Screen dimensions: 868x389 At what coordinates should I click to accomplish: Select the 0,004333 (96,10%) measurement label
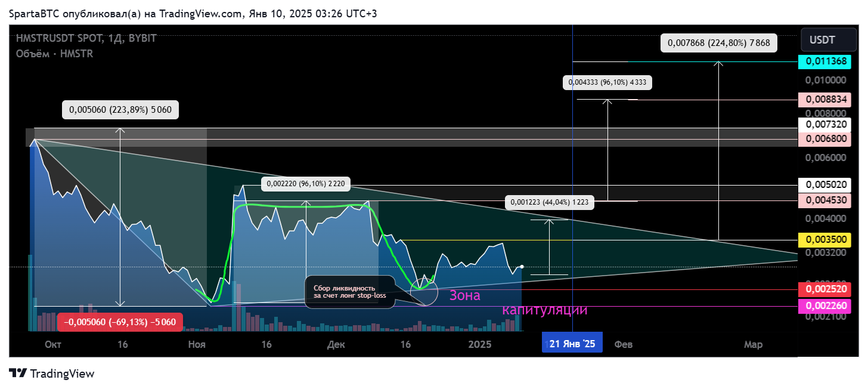[607, 82]
